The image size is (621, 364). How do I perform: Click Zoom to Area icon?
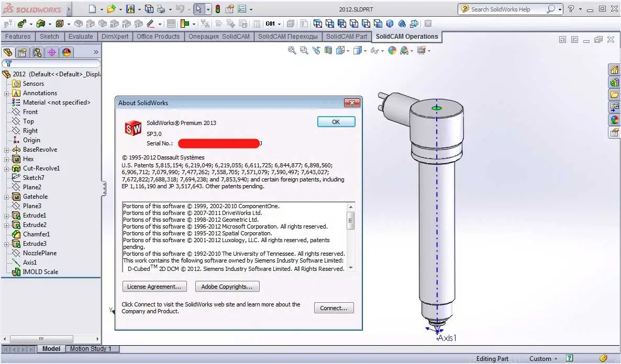304,50
